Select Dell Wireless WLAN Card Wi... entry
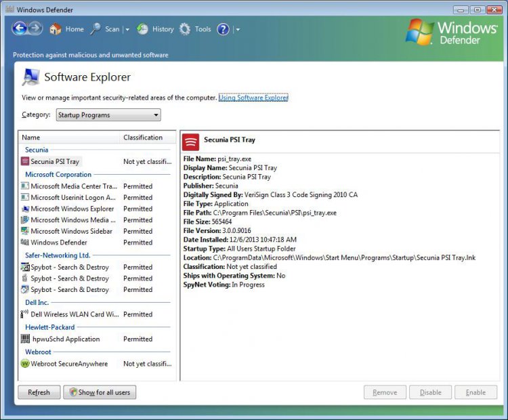This screenshot has height=420, width=508. [75, 314]
